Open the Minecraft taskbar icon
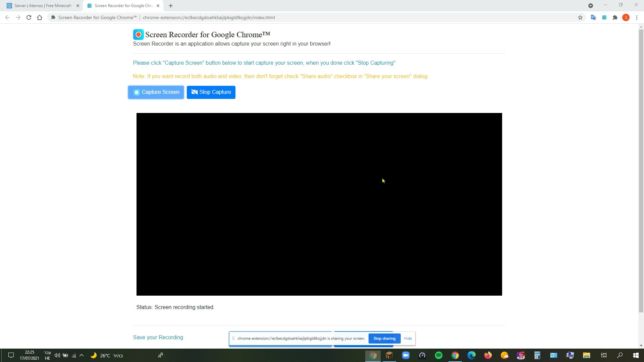 pos(389,355)
